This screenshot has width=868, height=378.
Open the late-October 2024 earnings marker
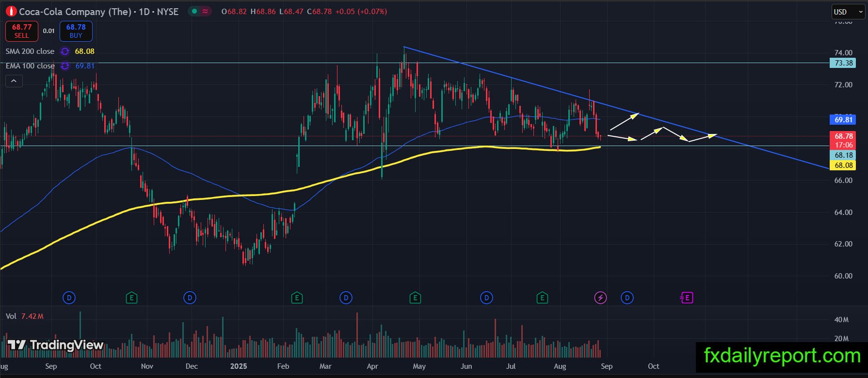pos(131,297)
